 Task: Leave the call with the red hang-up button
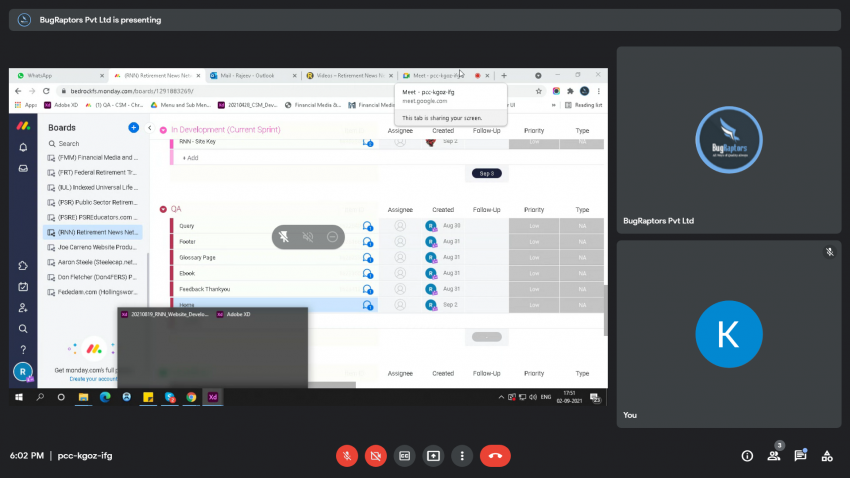[493, 455]
